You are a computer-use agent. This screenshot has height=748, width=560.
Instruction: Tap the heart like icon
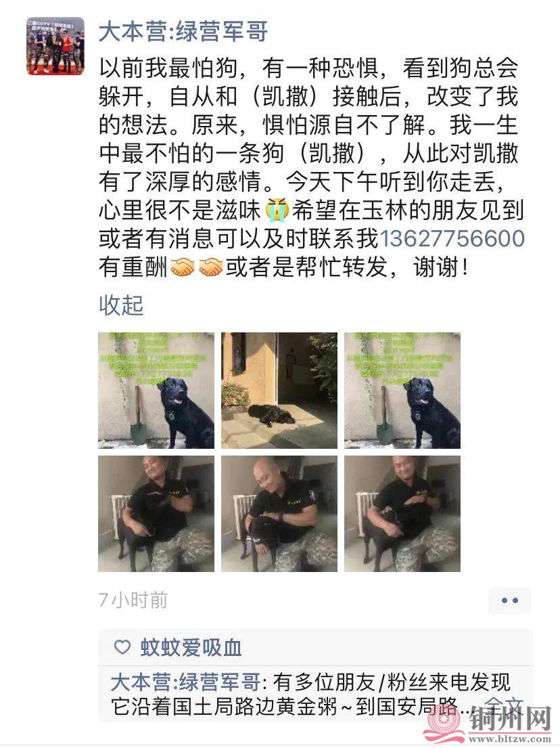click(122, 647)
